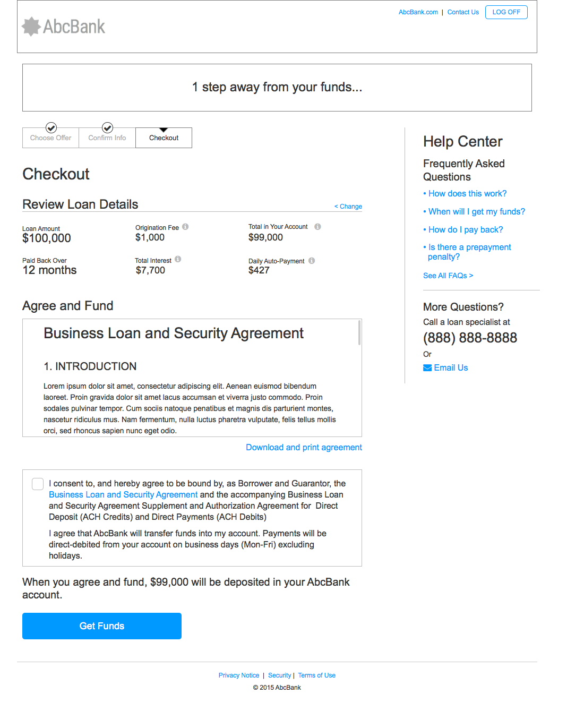Open the 'How does this work?' FAQ
584x728 pixels.
[467, 194]
